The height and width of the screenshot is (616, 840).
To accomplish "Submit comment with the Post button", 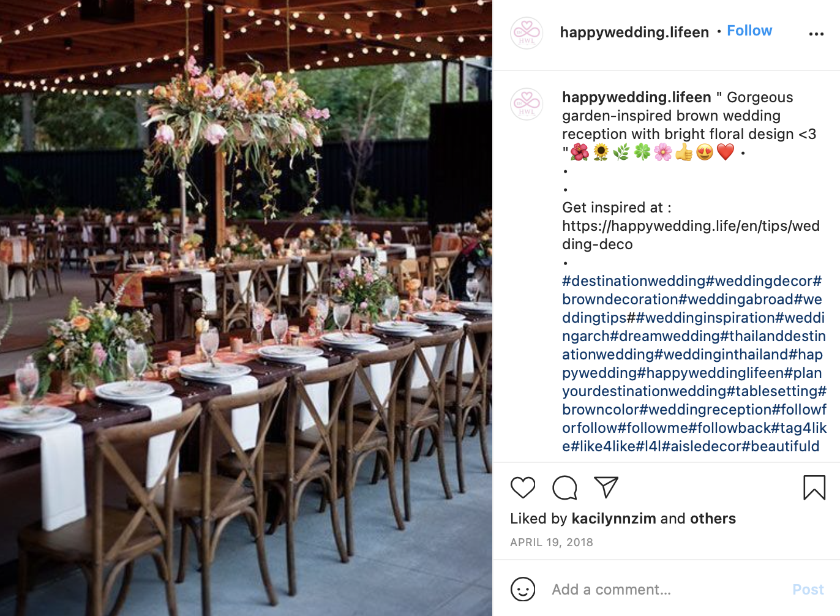I will [808, 589].
